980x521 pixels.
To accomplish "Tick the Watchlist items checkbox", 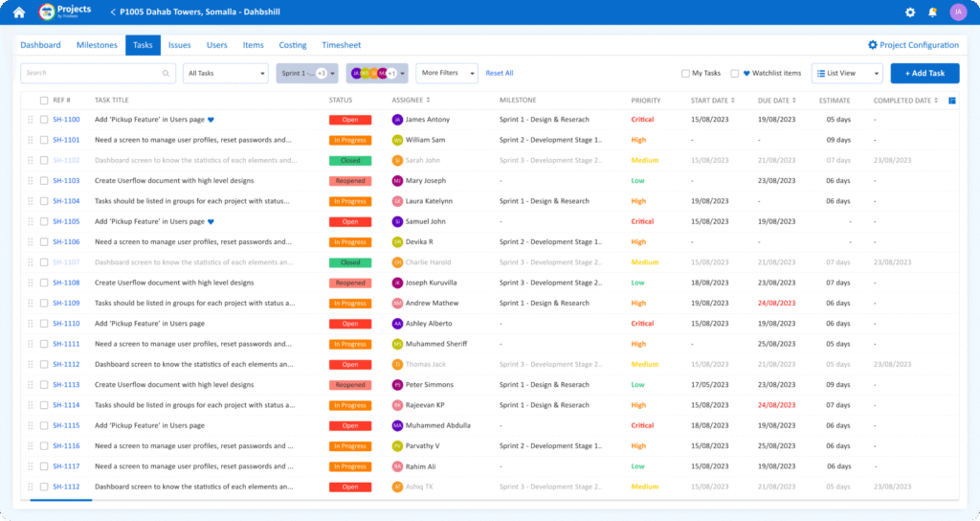I will click(734, 74).
